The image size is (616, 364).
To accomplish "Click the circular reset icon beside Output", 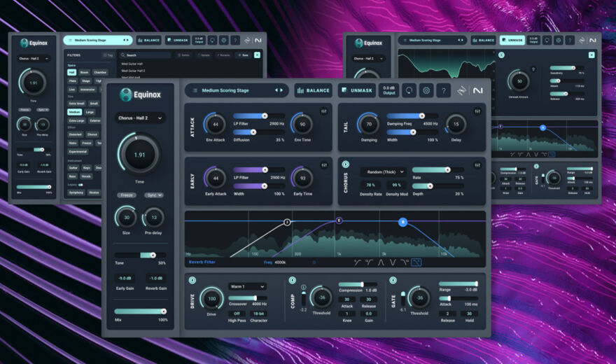I will [x=407, y=90].
